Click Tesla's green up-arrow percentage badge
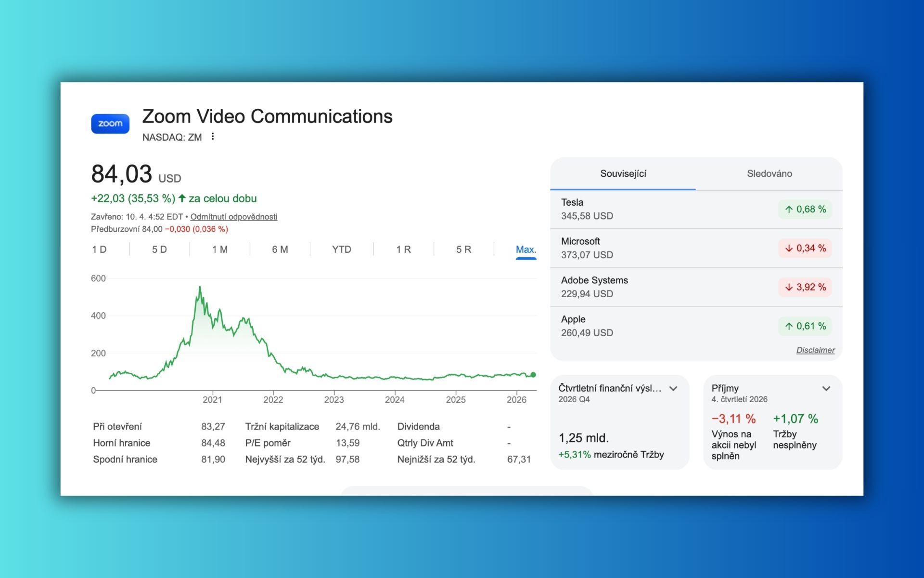 tap(805, 210)
